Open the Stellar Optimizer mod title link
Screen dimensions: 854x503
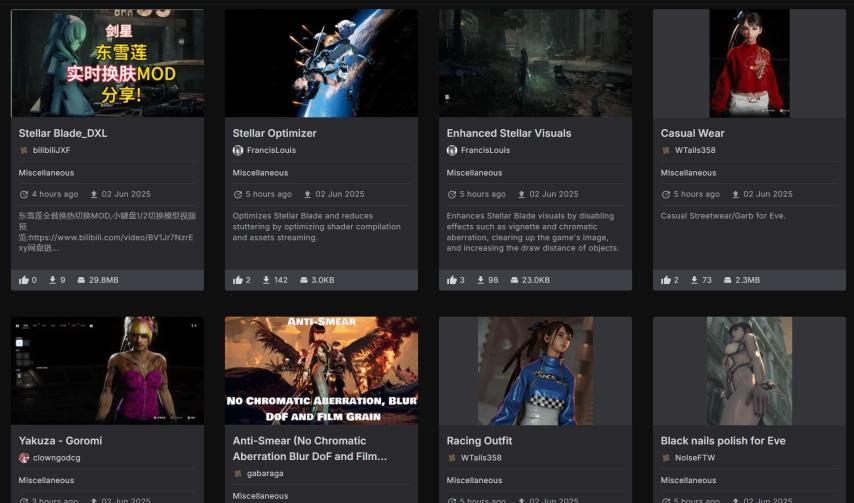tap(274, 133)
